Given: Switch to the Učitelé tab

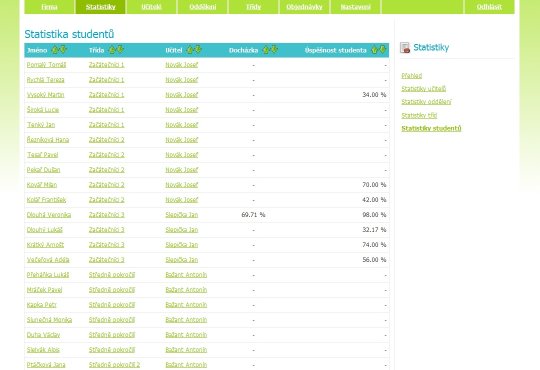Looking at the screenshot, I should click(152, 7).
